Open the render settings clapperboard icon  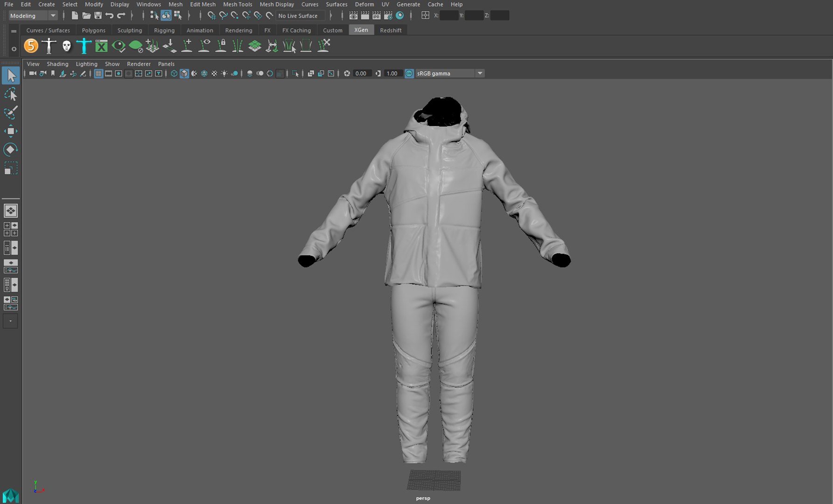coord(388,15)
